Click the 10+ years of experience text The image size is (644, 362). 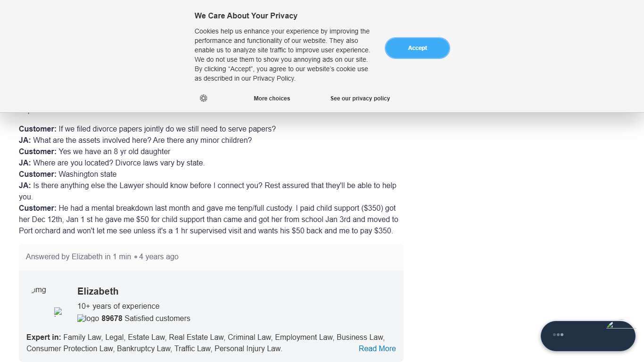coord(118,306)
